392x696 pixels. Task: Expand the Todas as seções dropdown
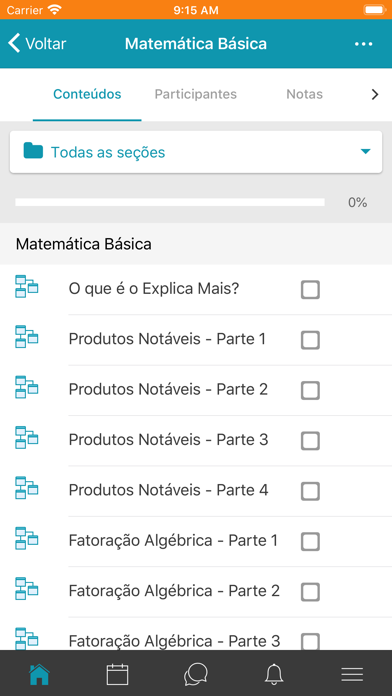(x=196, y=152)
